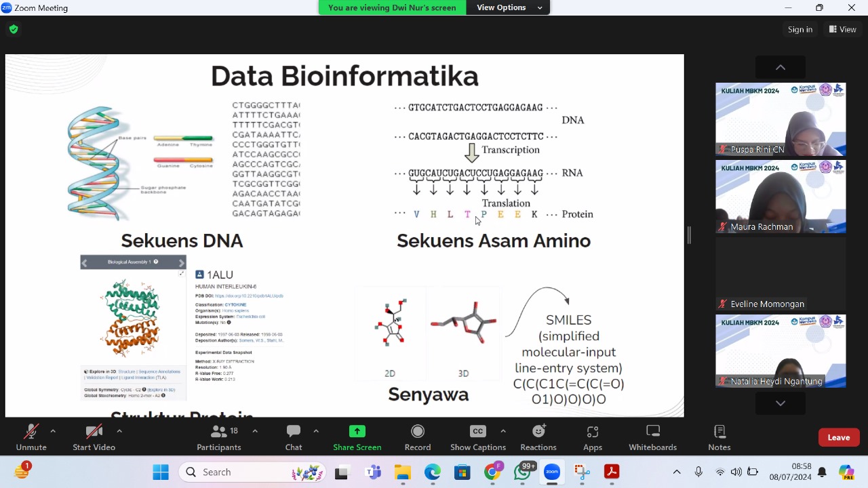Click the "You are viewing Dwi Nur's screen" banner
The width and height of the screenshot is (868, 488).
[x=392, y=7]
